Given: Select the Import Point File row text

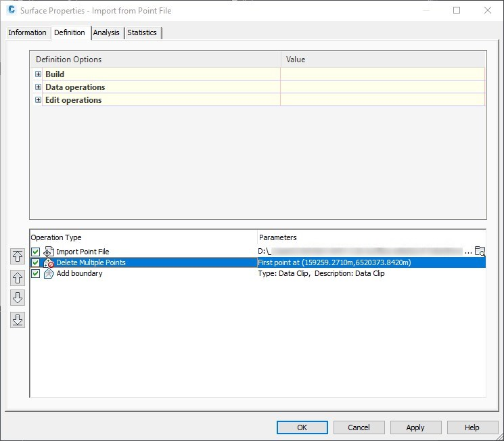Looking at the screenshot, I should coord(83,252).
